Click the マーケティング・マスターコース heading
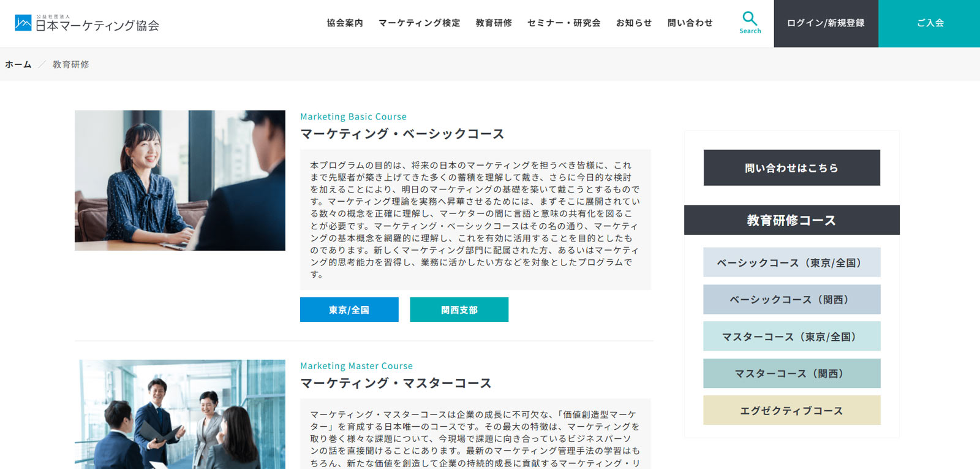 [x=396, y=383]
